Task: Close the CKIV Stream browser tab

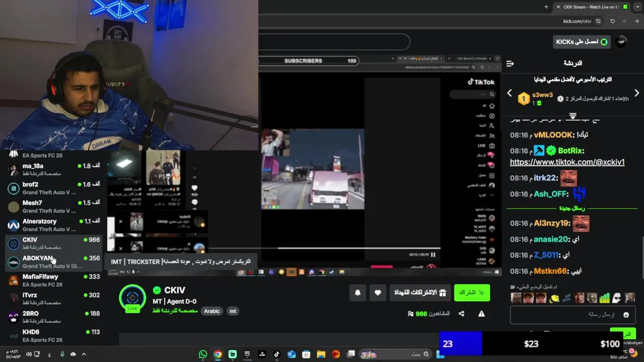Action: click(x=558, y=7)
